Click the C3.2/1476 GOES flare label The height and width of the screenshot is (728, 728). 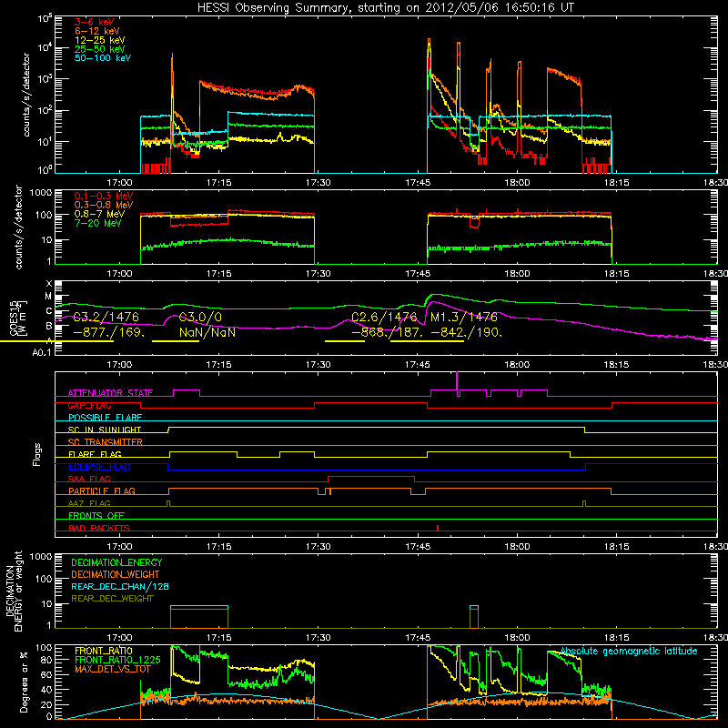tap(106, 317)
